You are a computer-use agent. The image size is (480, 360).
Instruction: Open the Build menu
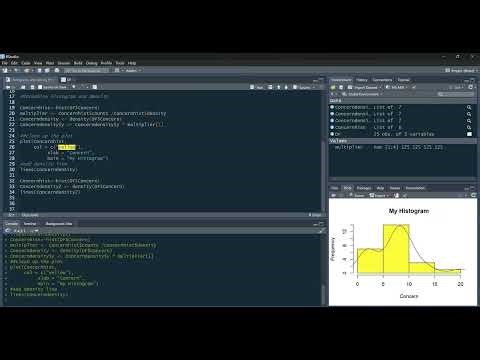tap(78, 63)
